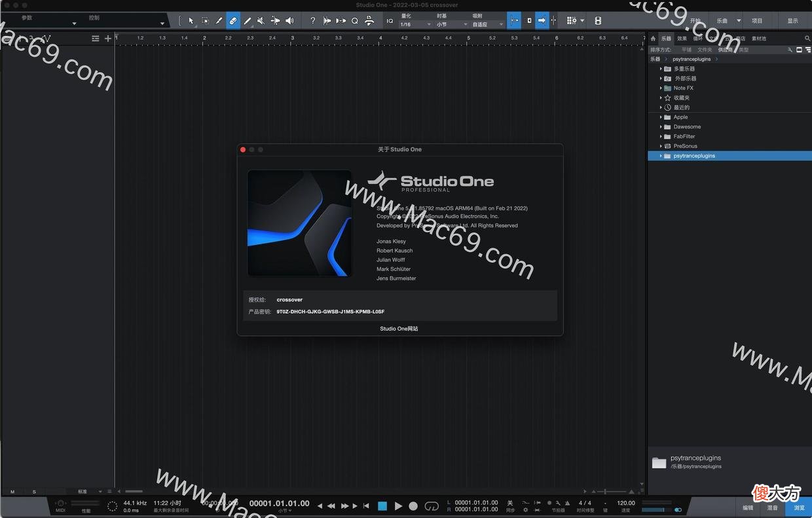Go to browser Home icon
This screenshot has width=812, height=518.
pyautogui.click(x=653, y=39)
